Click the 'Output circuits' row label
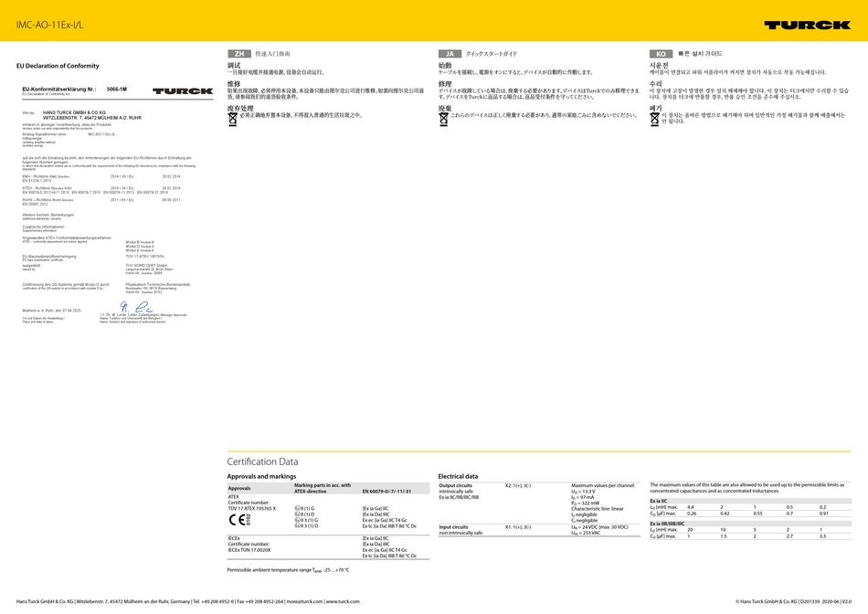 456,485
